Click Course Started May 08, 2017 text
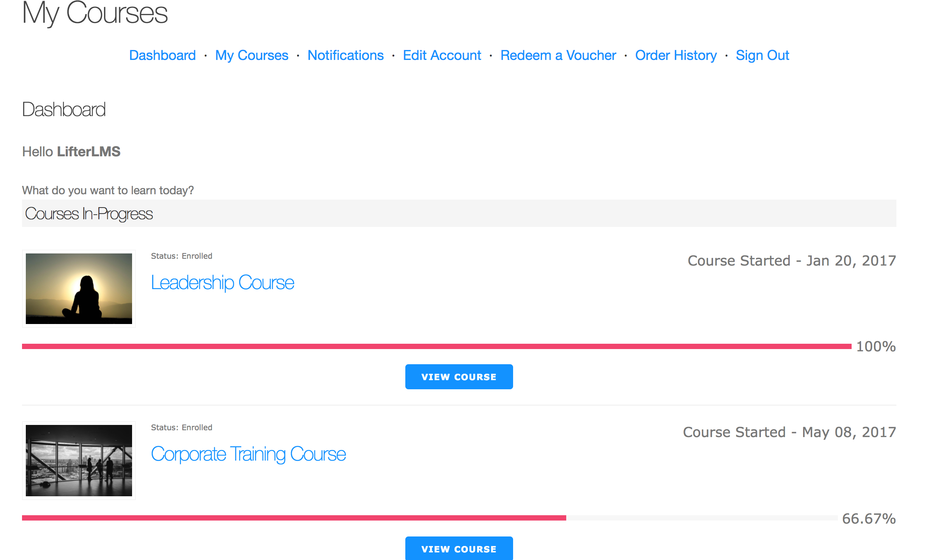This screenshot has width=926, height=560. point(789,432)
